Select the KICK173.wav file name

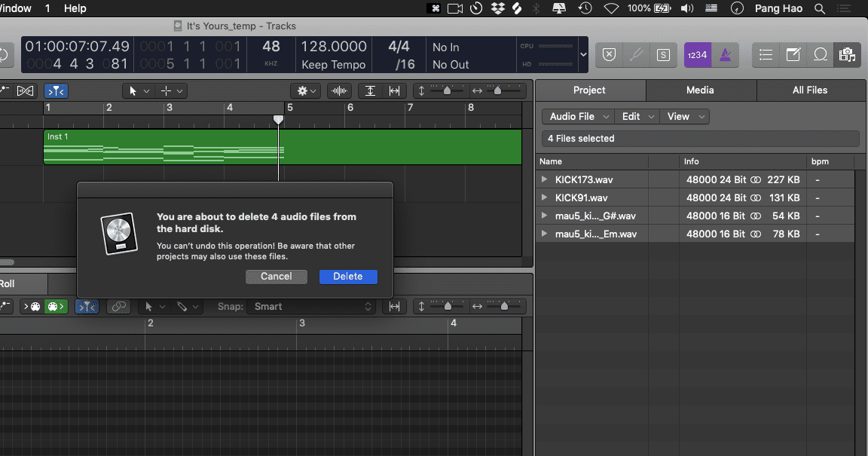584,179
